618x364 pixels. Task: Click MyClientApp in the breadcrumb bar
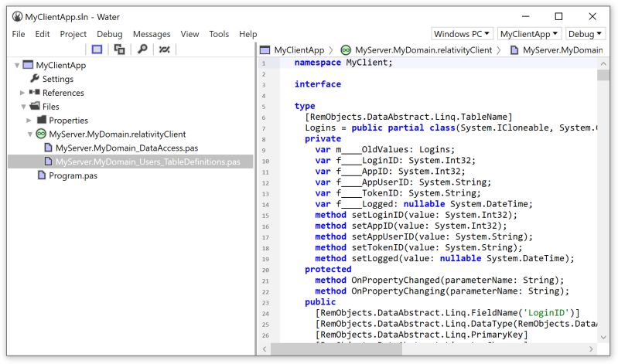click(299, 50)
